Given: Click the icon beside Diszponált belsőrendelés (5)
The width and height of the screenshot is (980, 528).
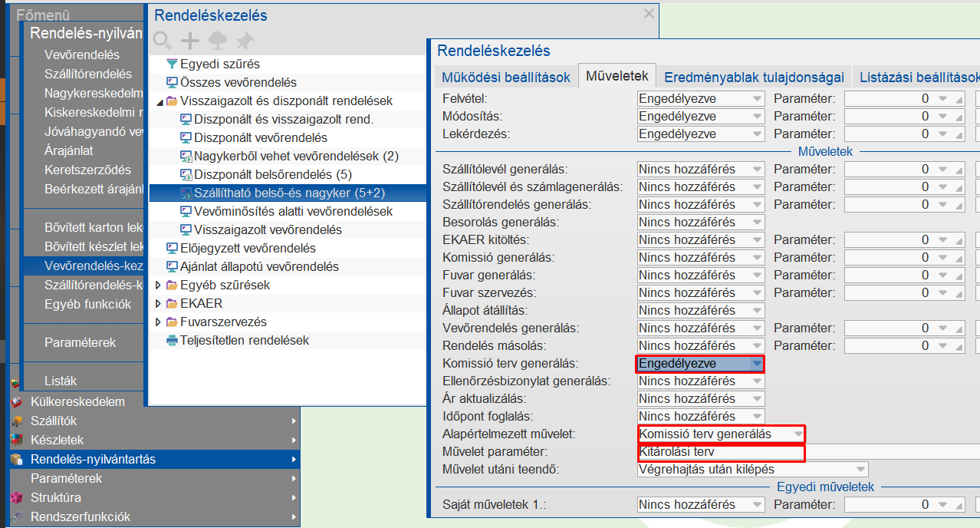Looking at the screenshot, I should point(186,174).
